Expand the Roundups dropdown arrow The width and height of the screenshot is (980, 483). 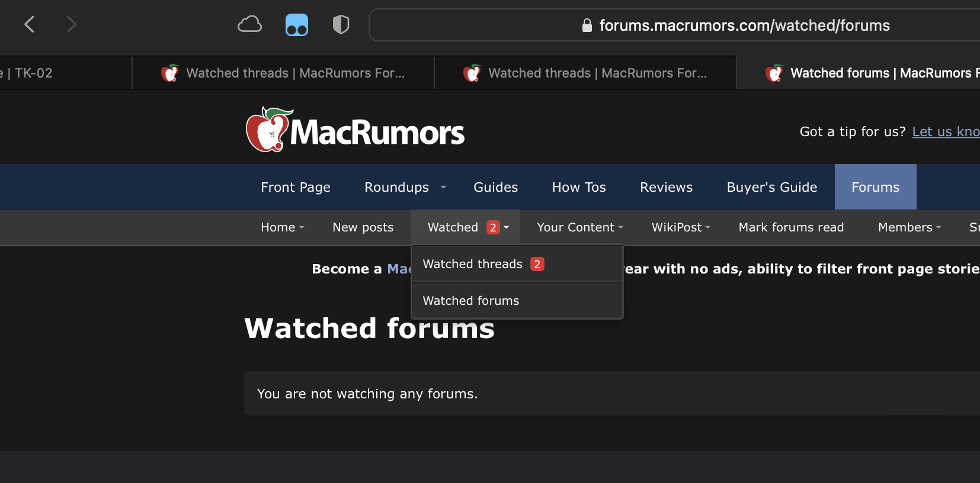point(443,187)
